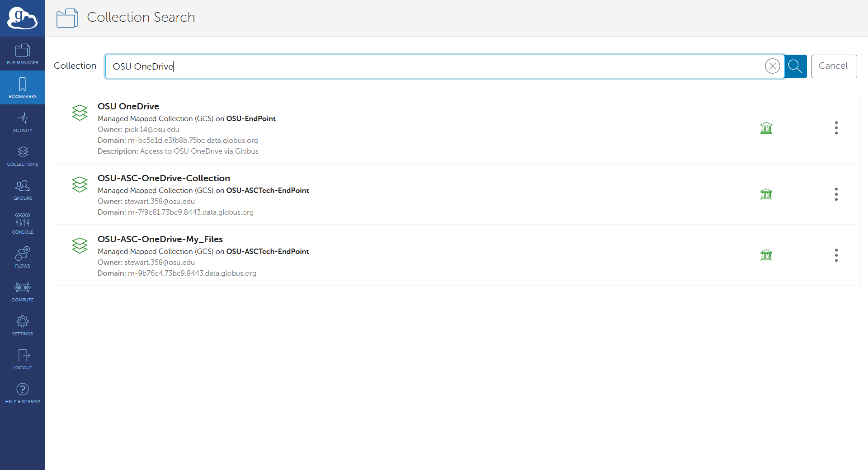Click 'OSU-EndPoint' endpoint name

click(251, 118)
